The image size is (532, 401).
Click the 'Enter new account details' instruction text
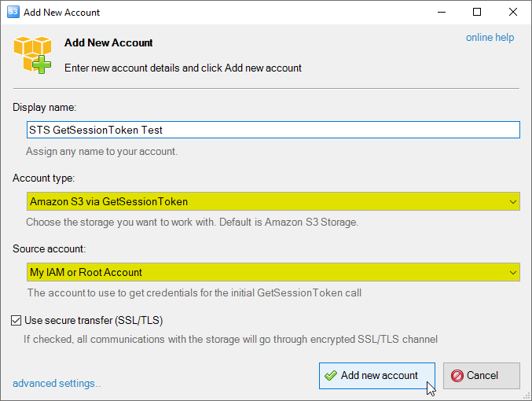183,68
